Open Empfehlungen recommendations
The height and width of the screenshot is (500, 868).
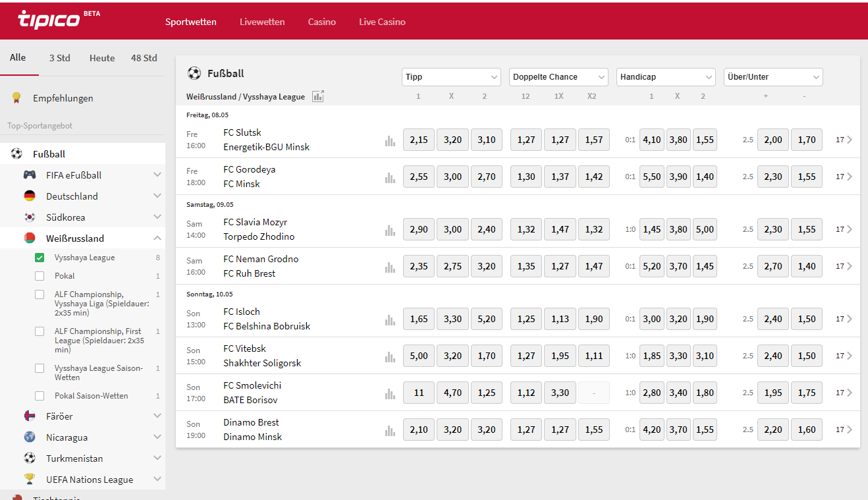pos(63,98)
